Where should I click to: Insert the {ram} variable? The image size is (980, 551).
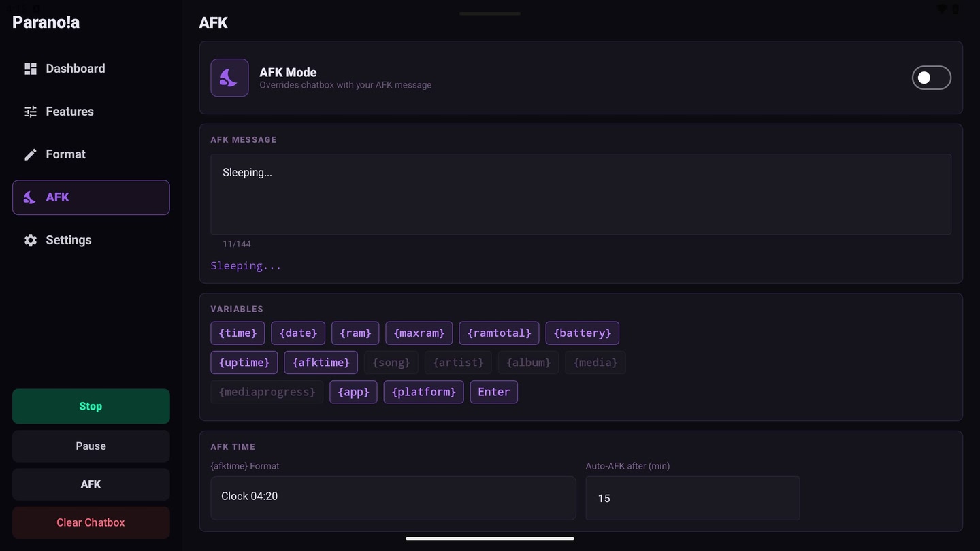pos(355,333)
